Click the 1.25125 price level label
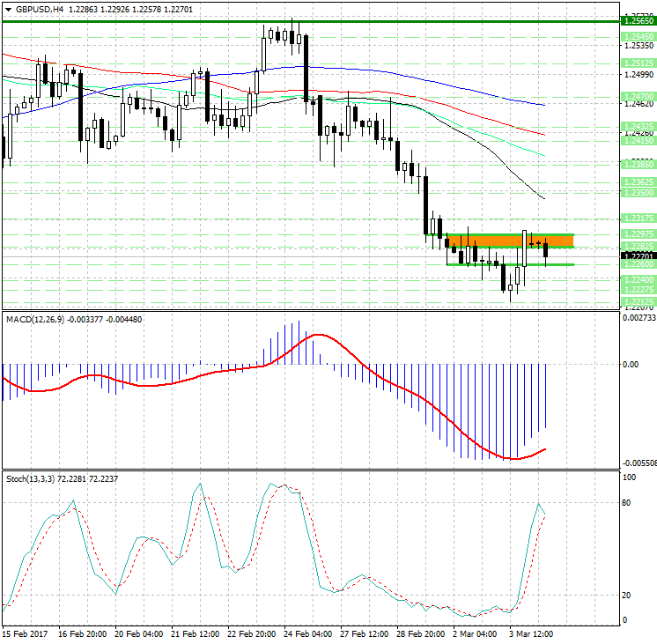This screenshot has height=644, width=657. 639,63
